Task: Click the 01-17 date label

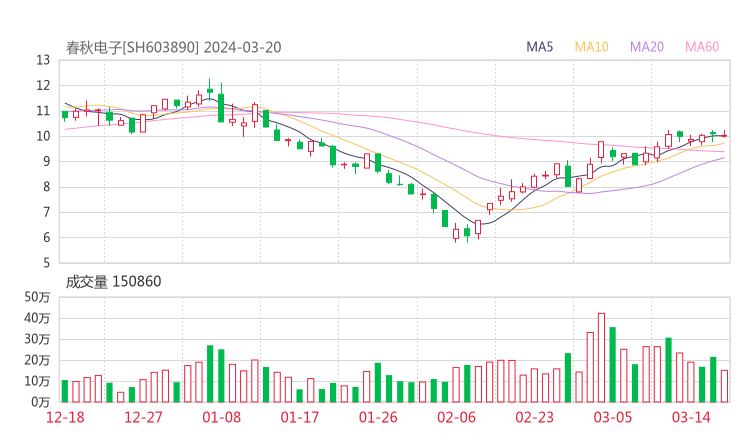Action: (300, 417)
